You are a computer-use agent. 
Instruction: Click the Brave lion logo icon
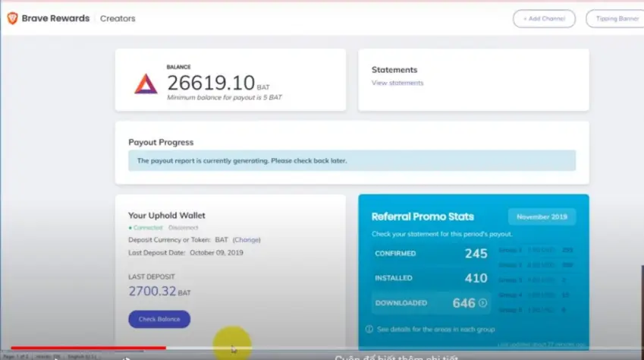tap(12, 18)
